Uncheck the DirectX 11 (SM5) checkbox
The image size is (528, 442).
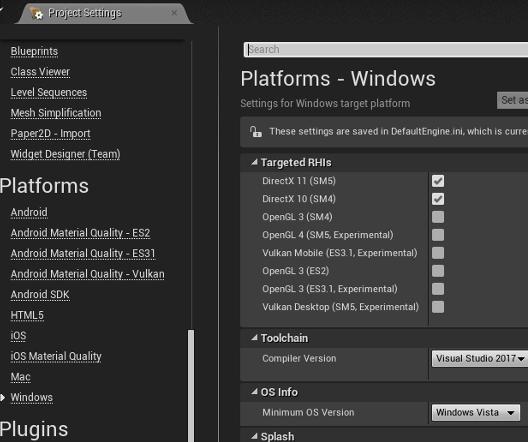point(438,181)
